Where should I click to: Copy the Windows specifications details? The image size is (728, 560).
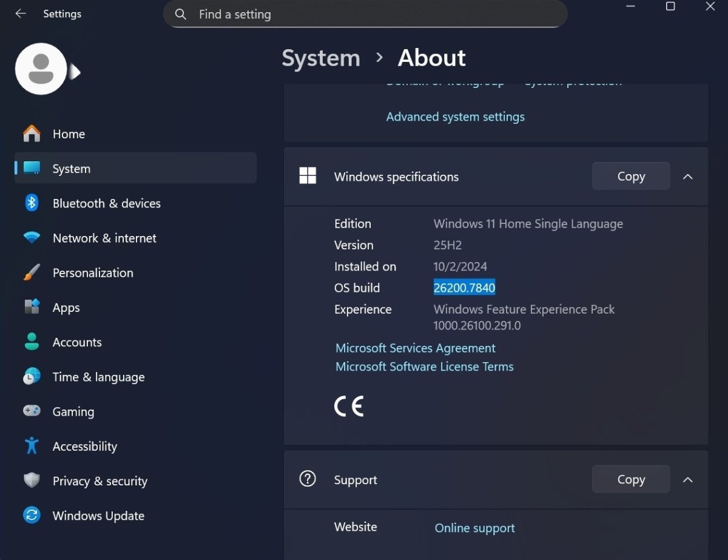click(631, 177)
